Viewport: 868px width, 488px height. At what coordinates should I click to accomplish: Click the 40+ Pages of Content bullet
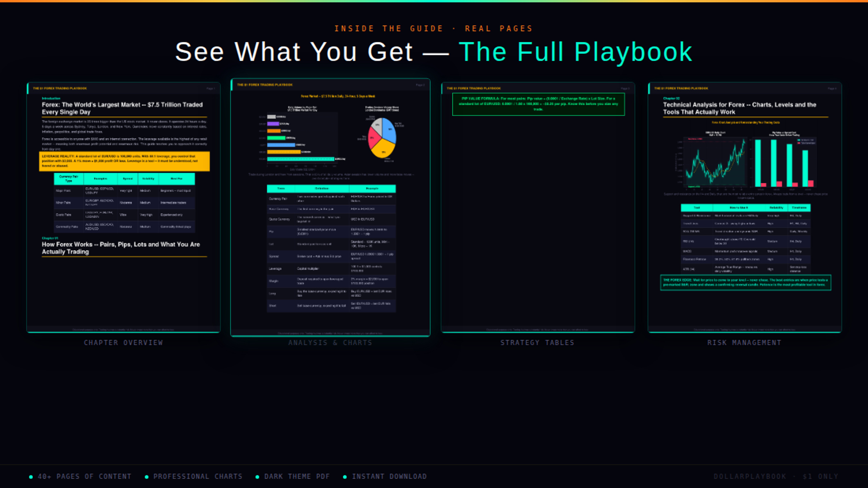80,476
